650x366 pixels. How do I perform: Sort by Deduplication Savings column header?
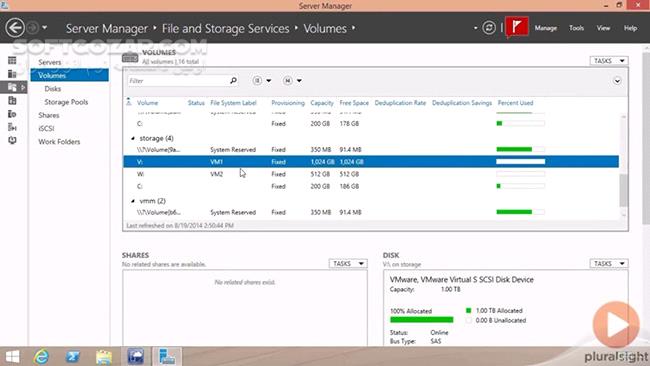click(462, 103)
